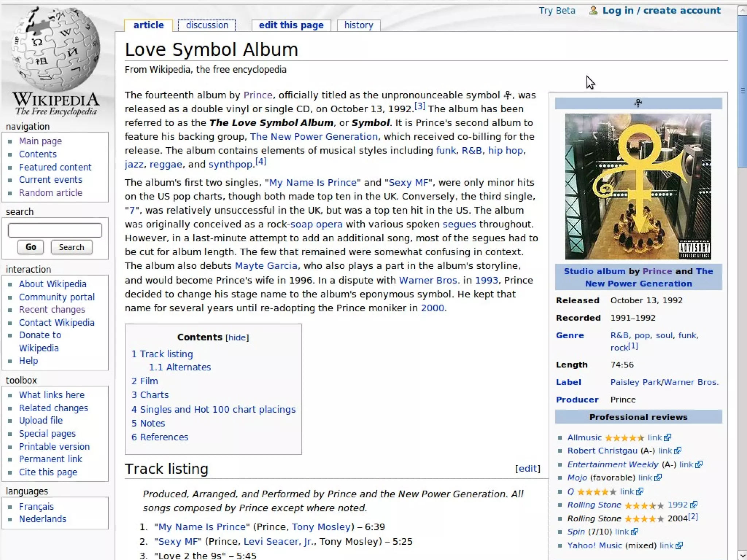This screenshot has height=560, width=747.
Task: Edit the Track listing section
Action: 527,468
